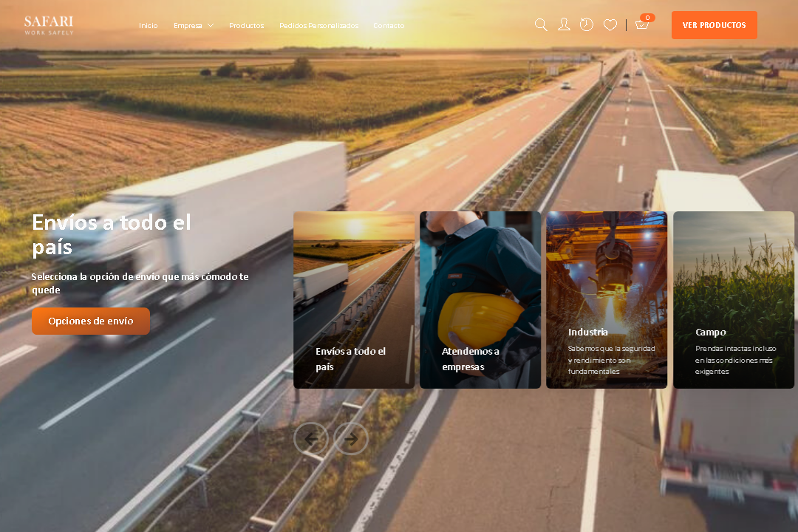Click the Ver Productos button
The height and width of the screenshot is (532, 798).
click(714, 25)
